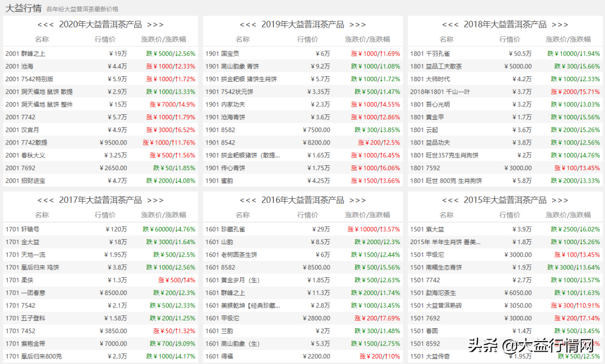Click the ¥120万 price of 1701 轩辕号
Screen dimensions: 605x364
(116, 229)
